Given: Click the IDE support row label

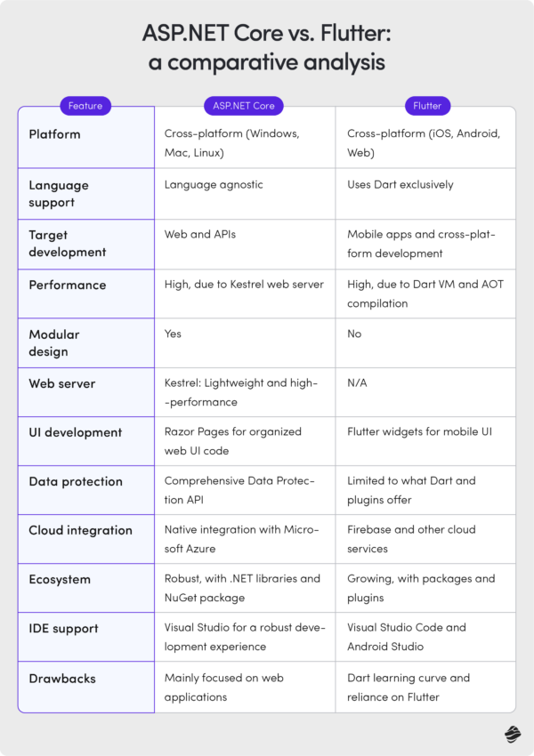Looking at the screenshot, I should pyautogui.click(x=62, y=628).
